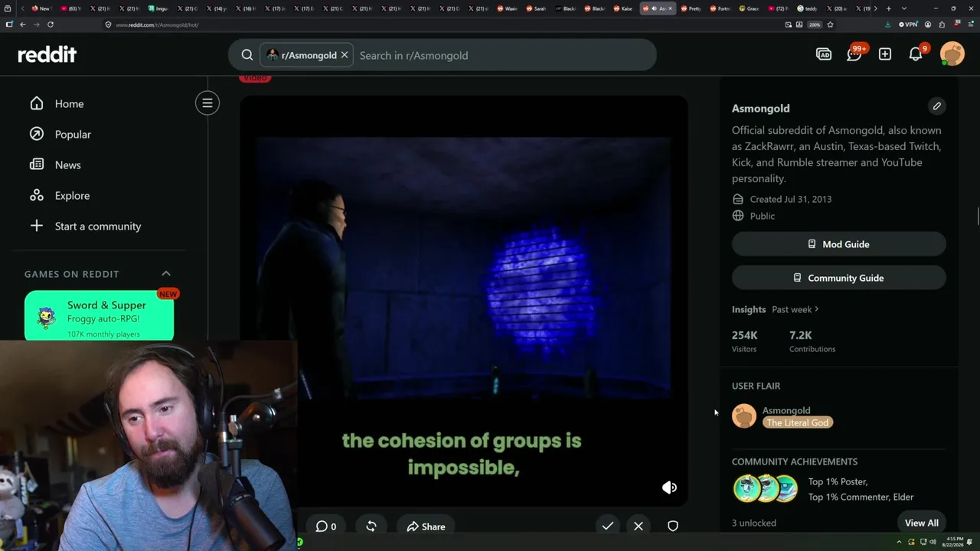This screenshot has height=551, width=980.
Task: Switch to the Imgur tab
Action: pos(158,8)
